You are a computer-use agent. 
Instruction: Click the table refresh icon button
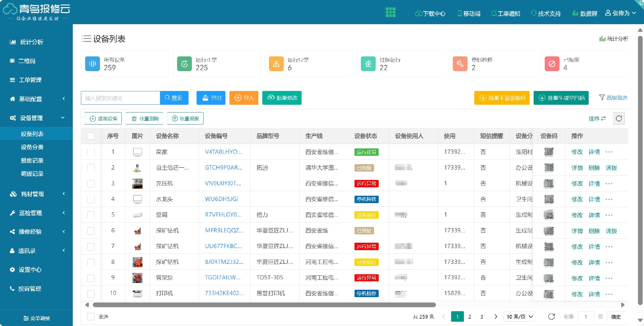tap(619, 119)
